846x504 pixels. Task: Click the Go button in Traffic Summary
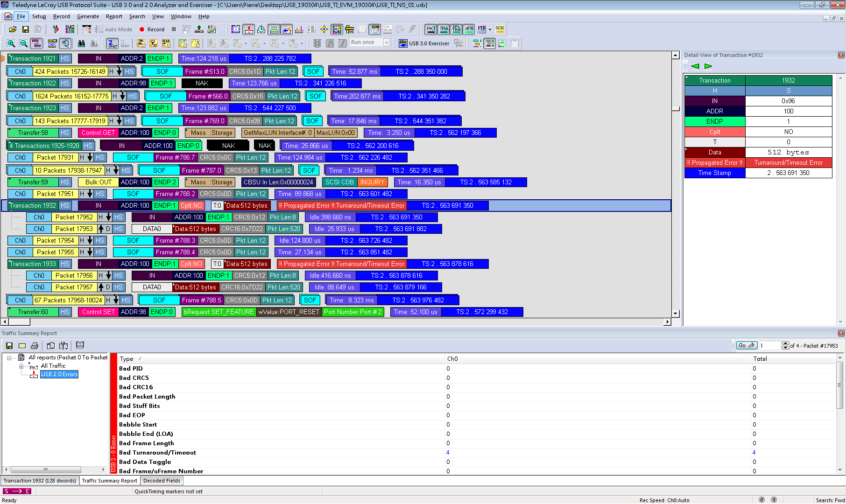(x=747, y=345)
